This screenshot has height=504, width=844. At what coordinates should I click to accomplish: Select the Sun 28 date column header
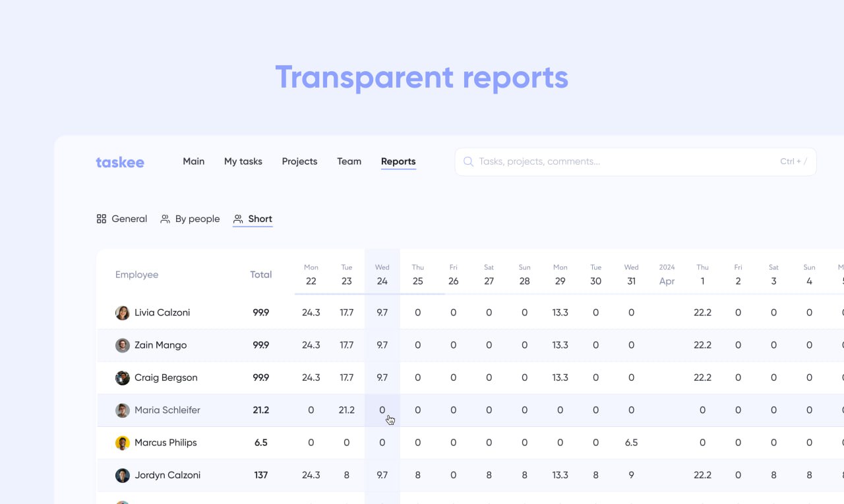[x=525, y=275]
